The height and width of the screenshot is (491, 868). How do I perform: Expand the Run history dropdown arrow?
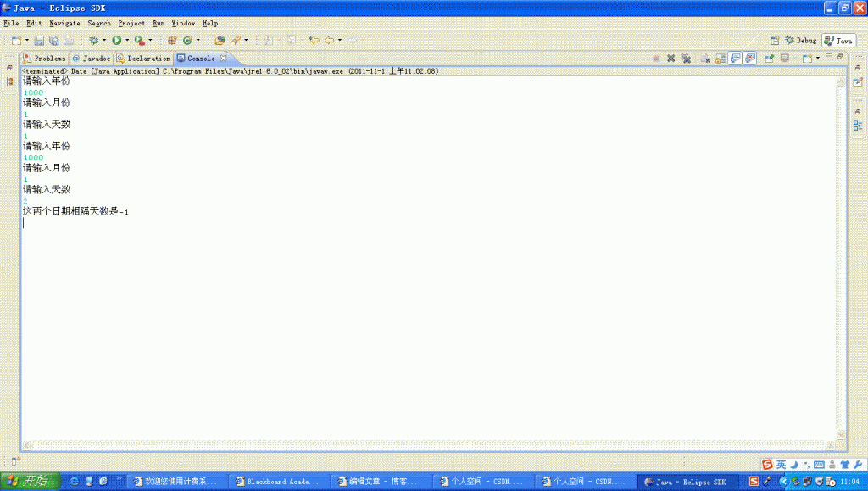pos(127,41)
